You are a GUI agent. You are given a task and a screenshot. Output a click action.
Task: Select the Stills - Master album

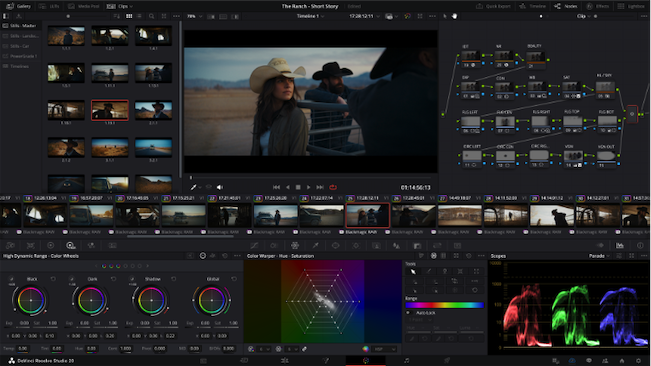click(x=21, y=26)
